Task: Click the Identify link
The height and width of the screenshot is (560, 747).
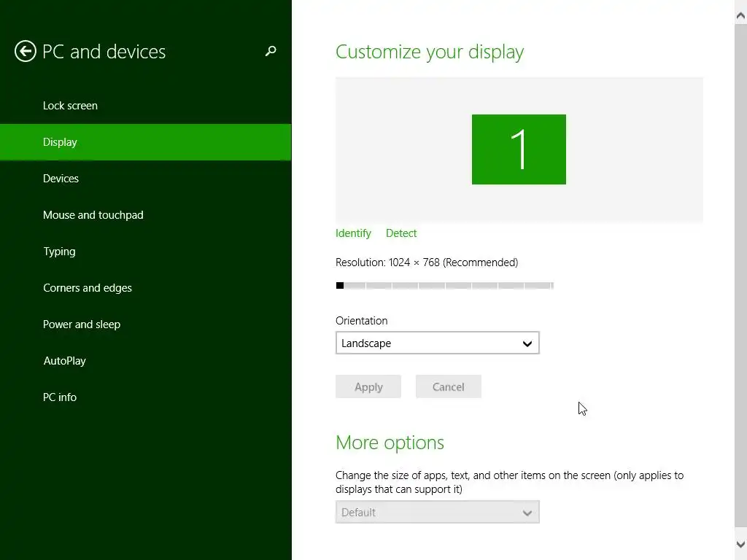Action: (x=353, y=233)
